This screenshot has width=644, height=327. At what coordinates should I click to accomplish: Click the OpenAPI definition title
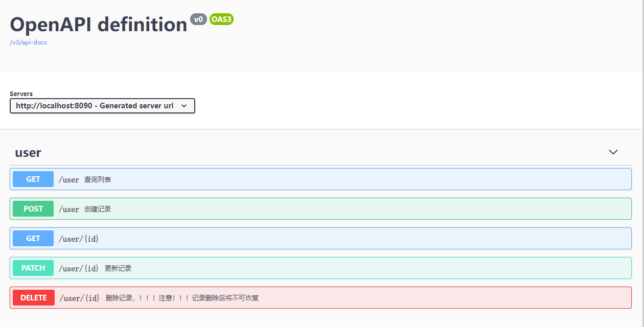click(x=99, y=25)
